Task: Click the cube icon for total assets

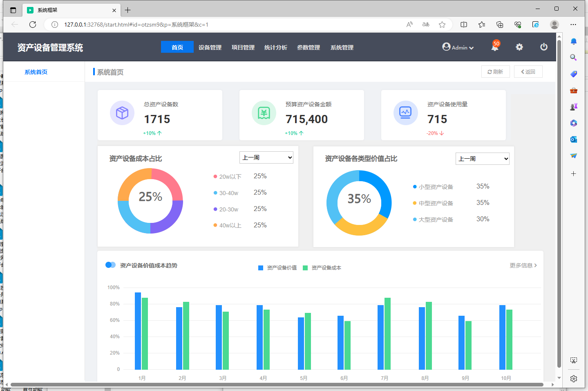Action: [122, 113]
